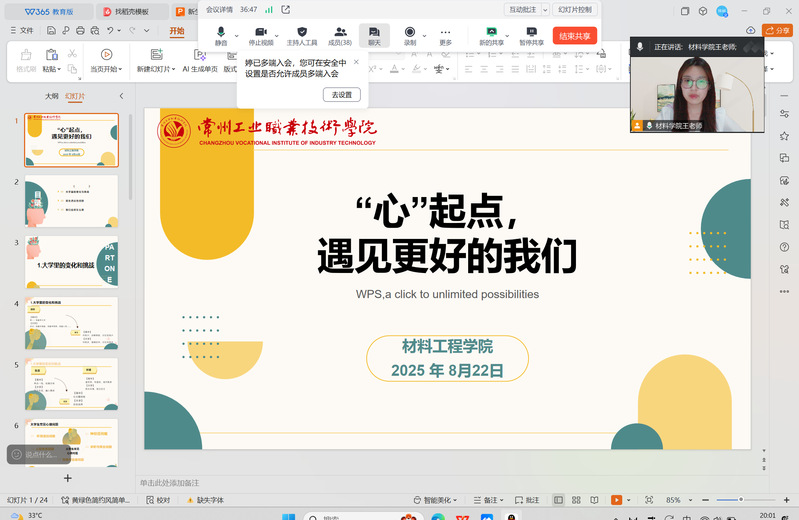This screenshot has height=520, width=799.
Task: Toggle notes pane (备注) in status bar
Action: click(x=486, y=500)
